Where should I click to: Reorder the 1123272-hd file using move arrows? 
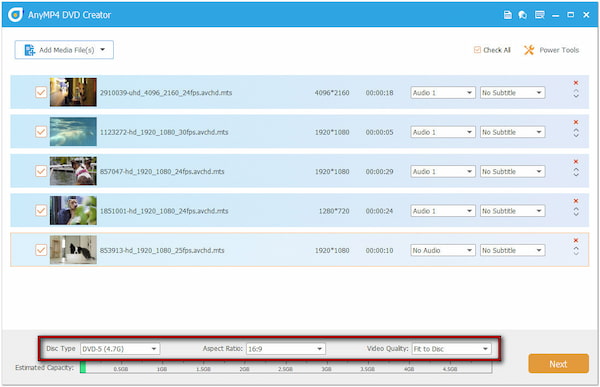[576, 133]
